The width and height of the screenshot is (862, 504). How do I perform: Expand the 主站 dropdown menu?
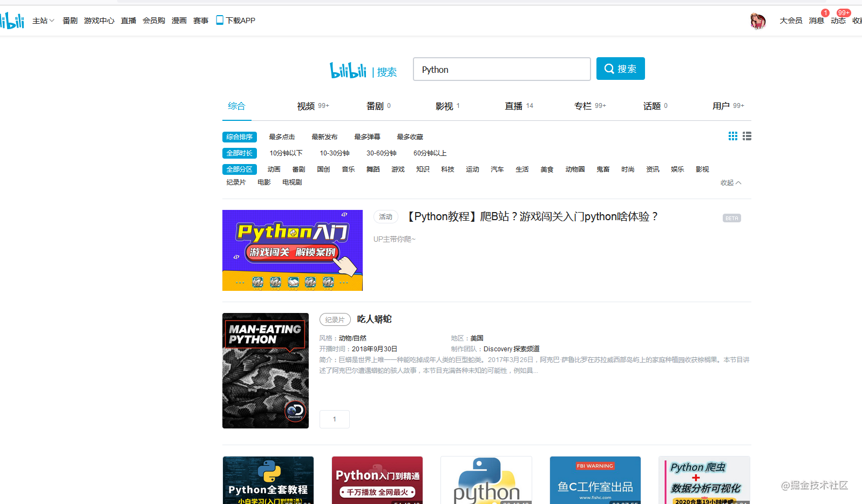[x=43, y=21]
